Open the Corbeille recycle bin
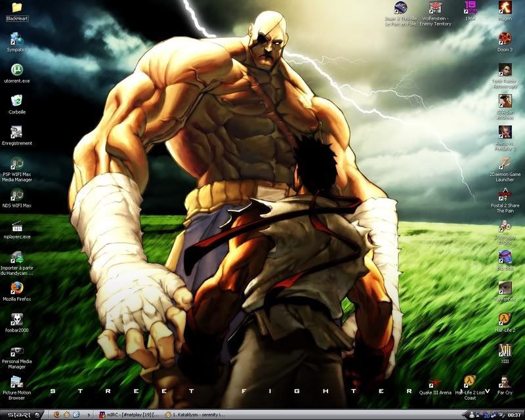The image size is (525, 420). pyautogui.click(x=17, y=105)
